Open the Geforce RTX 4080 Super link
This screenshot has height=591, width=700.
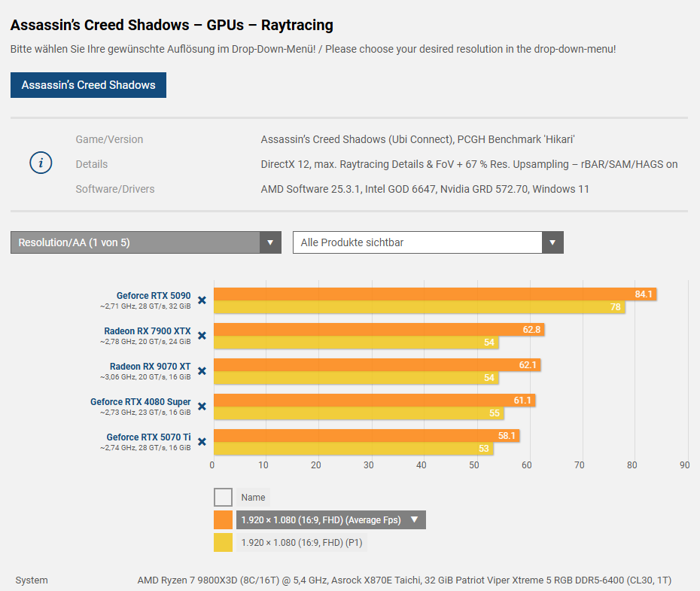[x=141, y=402]
